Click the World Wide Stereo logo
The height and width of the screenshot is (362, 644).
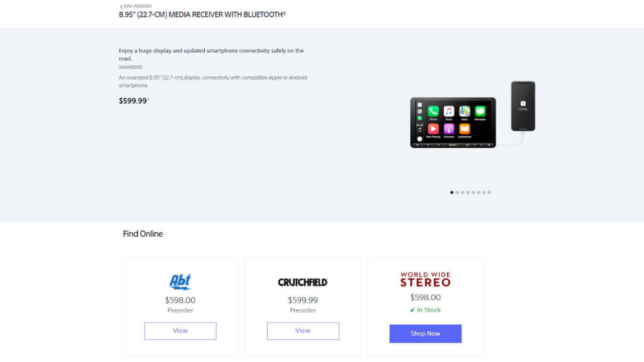click(x=426, y=280)
